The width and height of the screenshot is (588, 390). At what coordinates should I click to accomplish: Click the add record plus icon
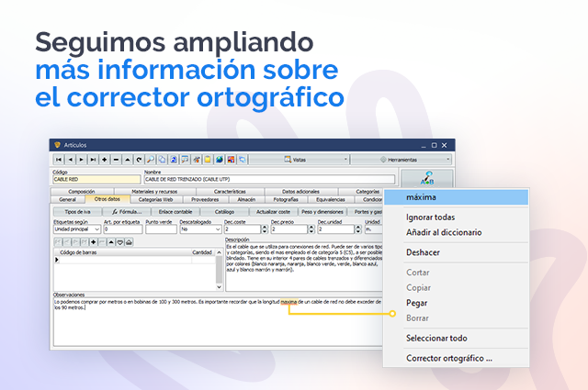point(105,159)
